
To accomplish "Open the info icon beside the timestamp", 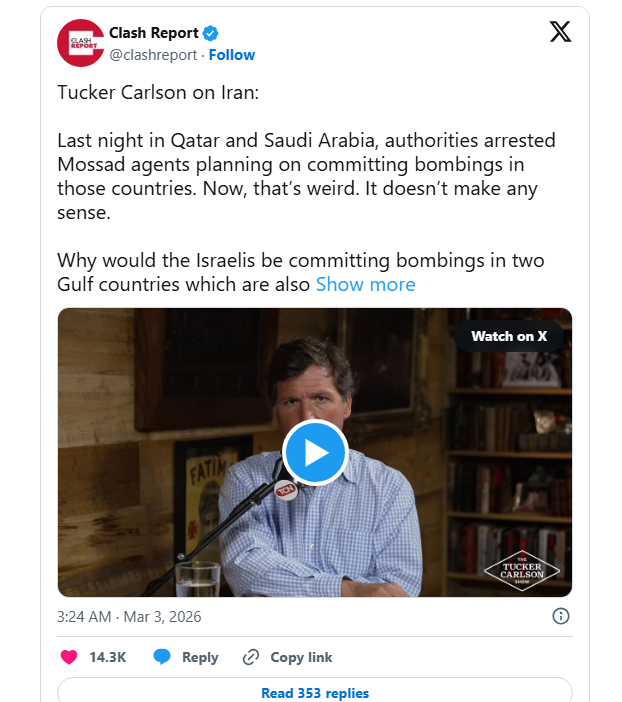I will click(561, 616).
